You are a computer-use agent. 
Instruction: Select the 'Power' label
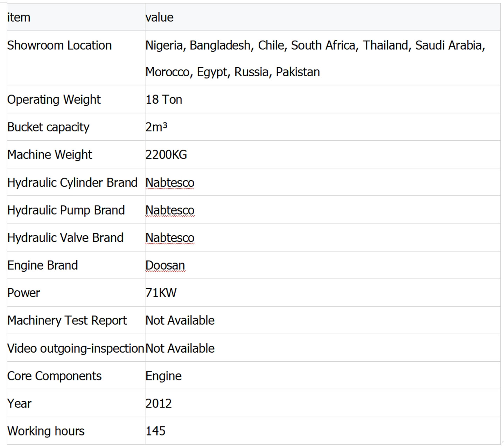pyautogui.click(x=24, y=293)
